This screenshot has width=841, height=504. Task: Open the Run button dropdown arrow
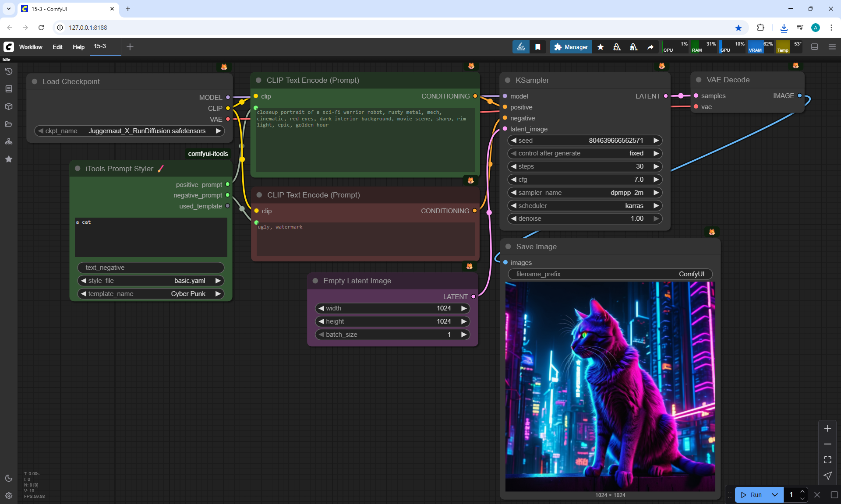pos(774,495)
